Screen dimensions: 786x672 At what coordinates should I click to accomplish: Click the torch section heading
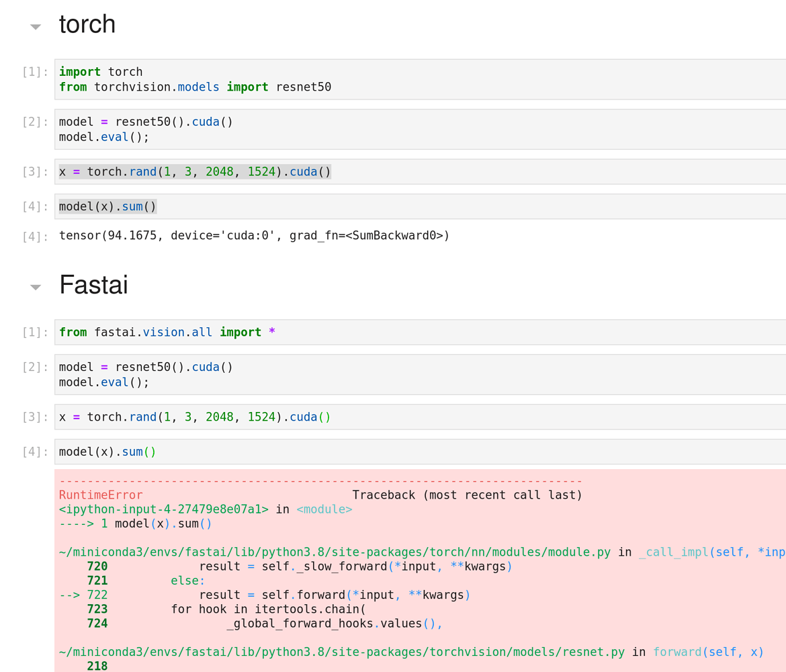(87, 24)
